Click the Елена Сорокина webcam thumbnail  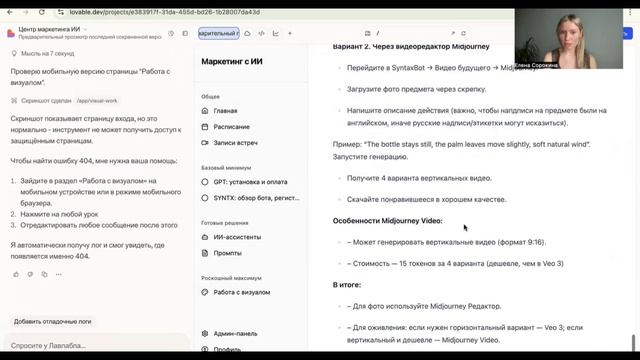[x=569, y=38]
